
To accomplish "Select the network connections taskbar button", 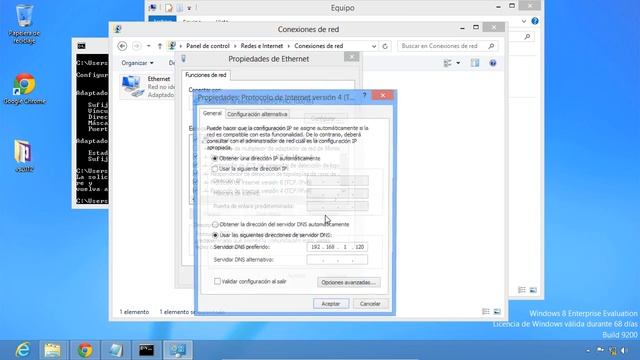I will coord(178,350).
